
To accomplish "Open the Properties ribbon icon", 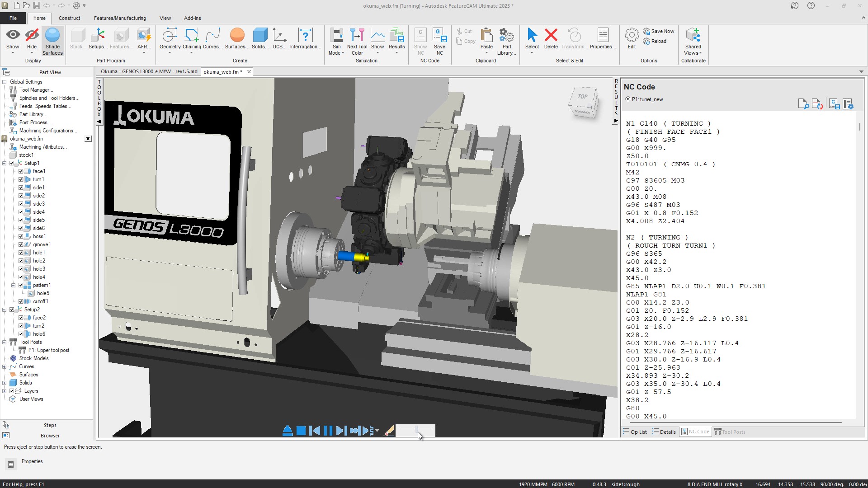I will click(x=603, y=38).
